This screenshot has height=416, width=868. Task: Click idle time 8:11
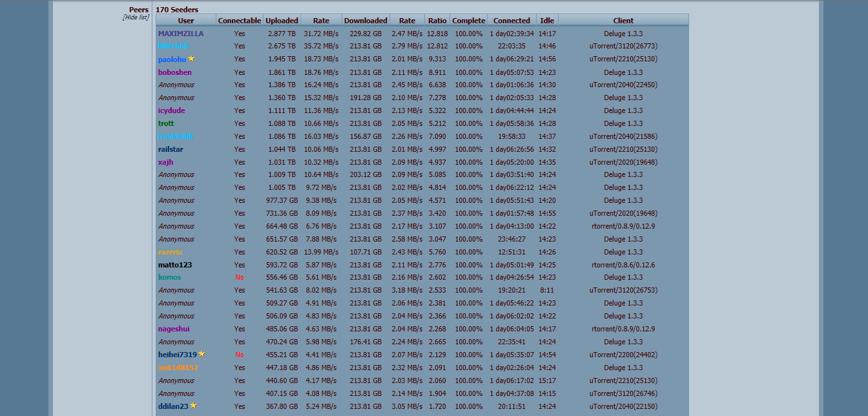(547, 290)
